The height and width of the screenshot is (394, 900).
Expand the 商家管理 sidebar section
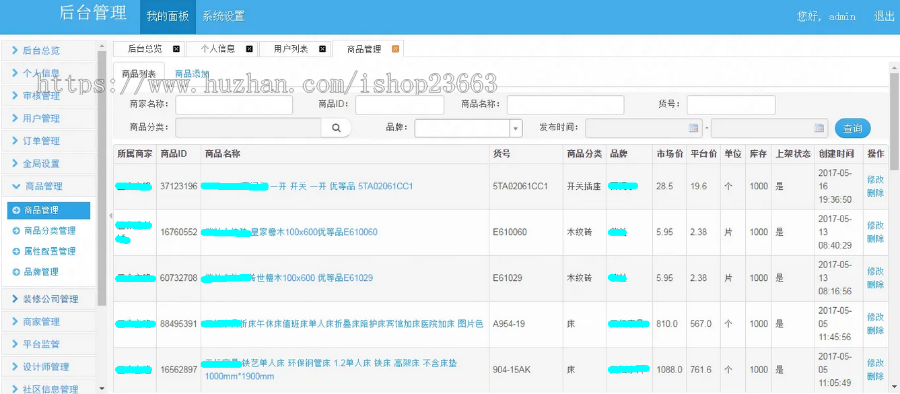[x=49, y=322]
